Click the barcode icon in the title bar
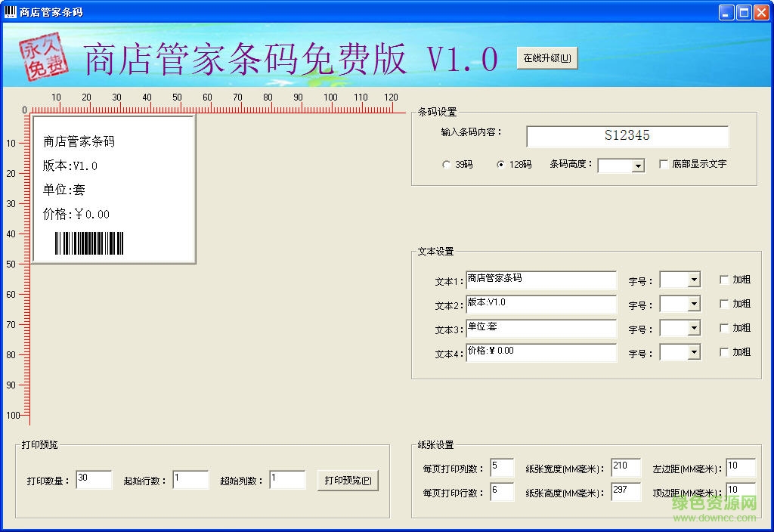774x532 pixels. point(10,11)
